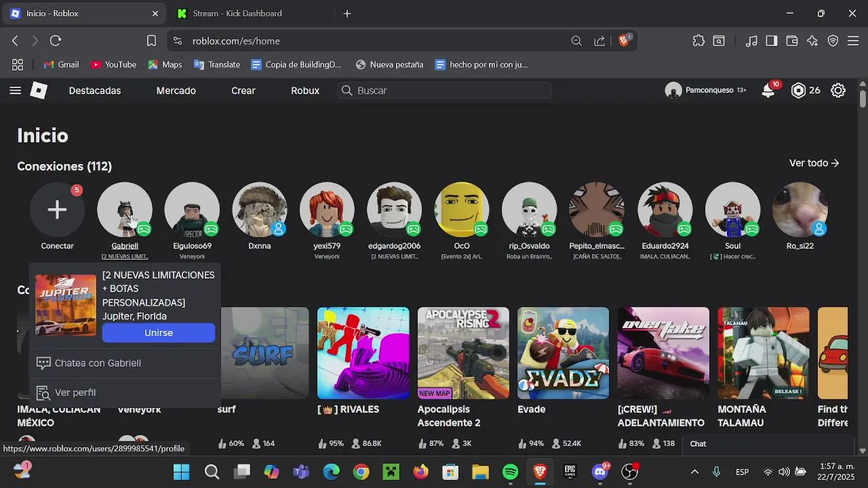Screen dimensions: 868x488
Task: Open the notifications bell icon
Action: point(768,90)
